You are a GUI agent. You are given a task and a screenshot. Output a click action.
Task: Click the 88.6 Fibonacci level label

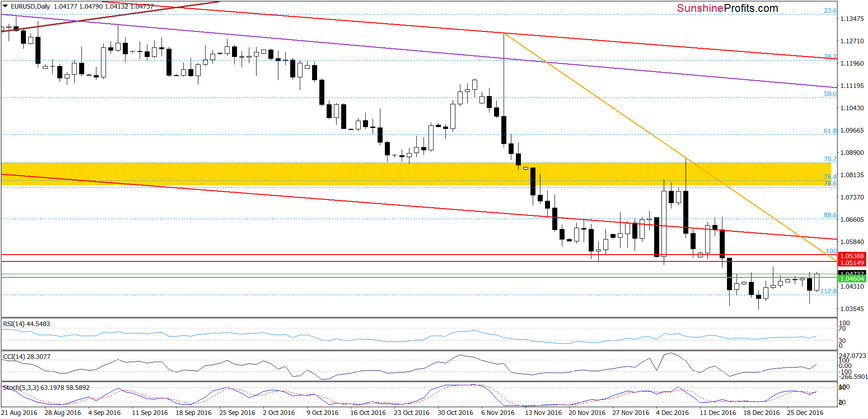coord(830,215)
